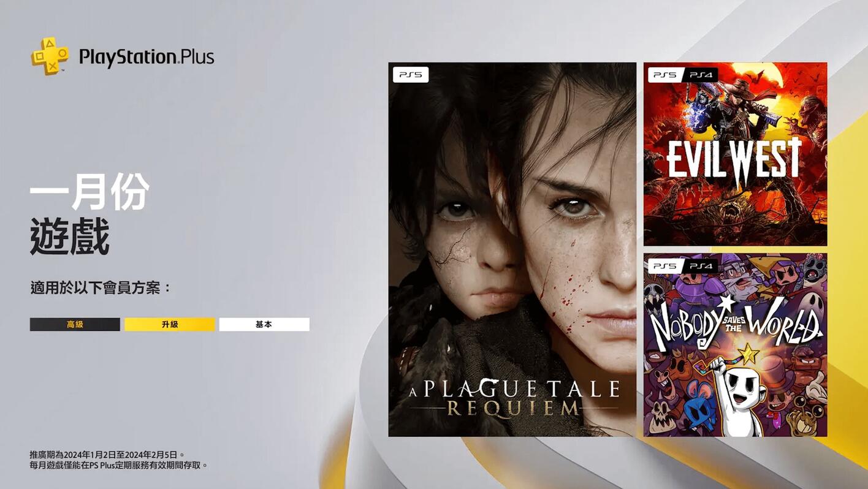Image resolution: width=868 pixels, height=489 pixels.
Task: Open the Evil West game cover
Action: click(x=735, y=154)
